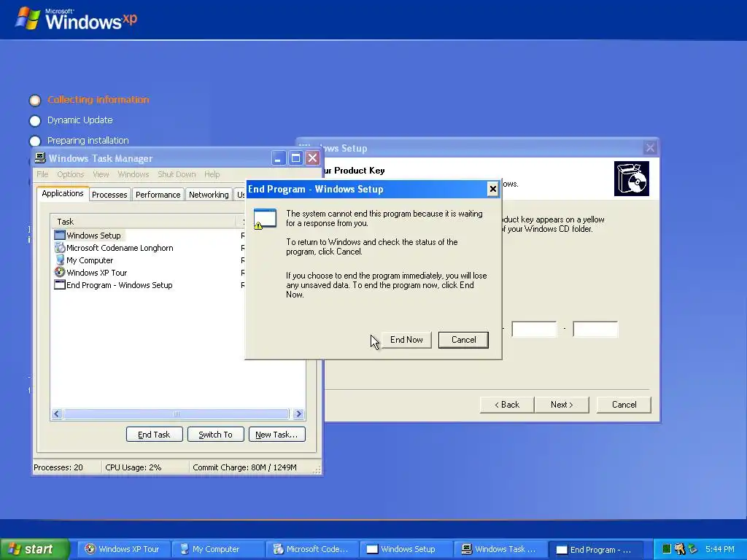Open the Start menu
Image resolution: width=747 pixels, height=560 pixels.
[34, 549]
